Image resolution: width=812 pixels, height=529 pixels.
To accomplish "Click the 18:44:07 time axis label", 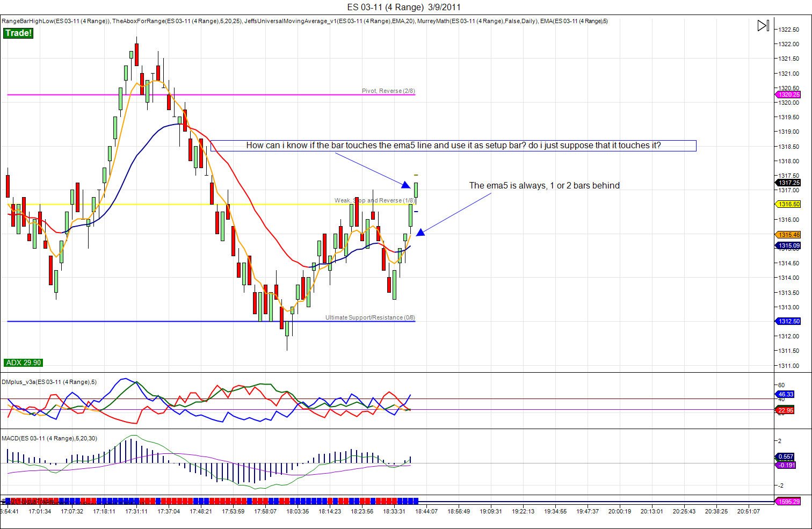I will click(426, 511).
